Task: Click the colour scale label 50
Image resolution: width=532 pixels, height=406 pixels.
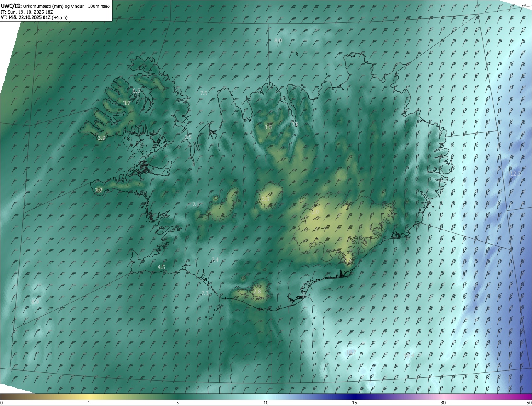Action: pos(529,403)
